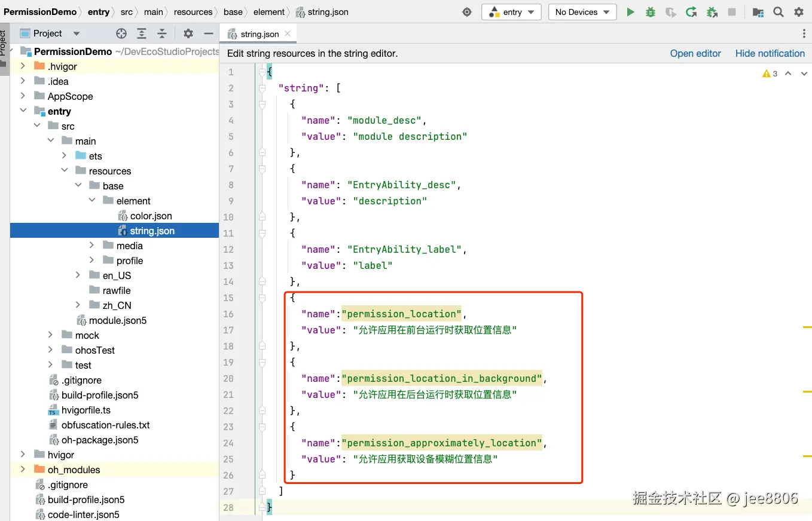Select the rawfile folder
The image size is (812, 521).
(x=116, y=290)
